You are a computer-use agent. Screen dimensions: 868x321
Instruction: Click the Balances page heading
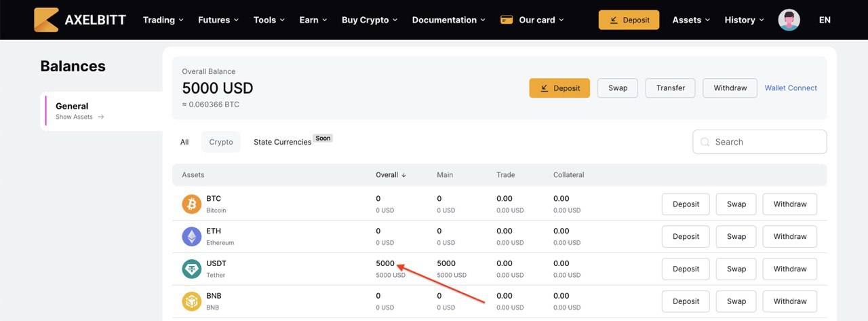[x=73, y=66]
